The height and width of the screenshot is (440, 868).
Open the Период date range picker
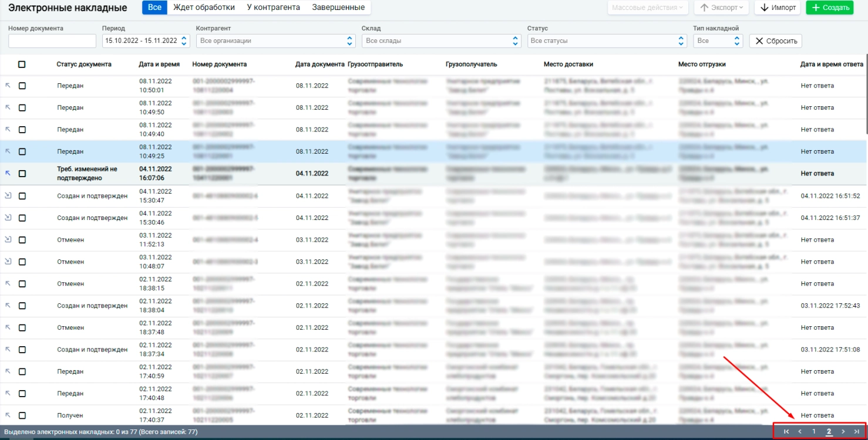[146, 40]
